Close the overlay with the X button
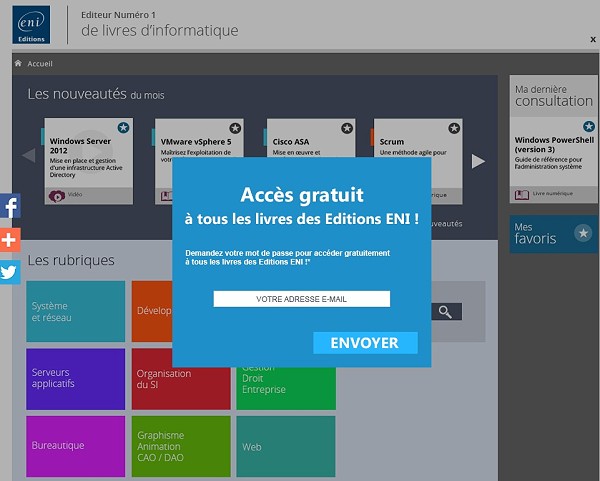 point(593,39)
